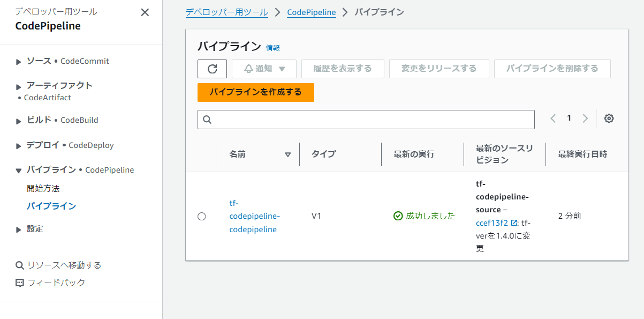Image resolution: width=644 pixels, height=319 pixels.
Task: Focus the pipeline search input field
Action: [x=366, y=120]
